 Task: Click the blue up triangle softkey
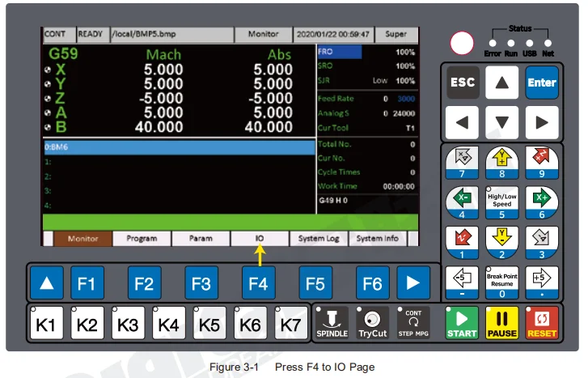46,283
